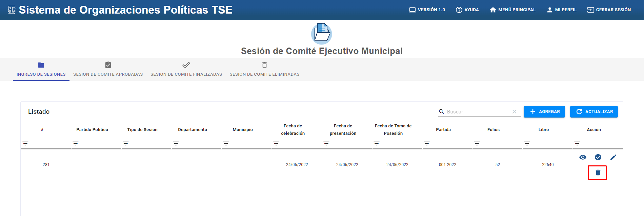Open the filter for Municipio column

pos(226,144)
